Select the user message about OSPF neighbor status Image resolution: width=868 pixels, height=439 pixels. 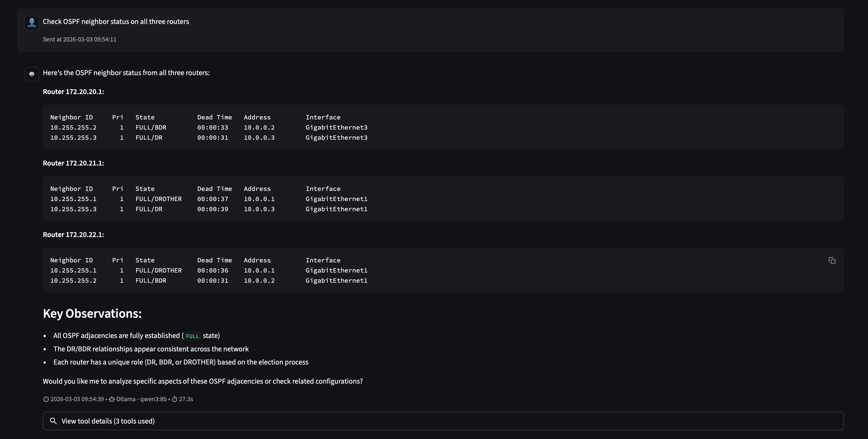[x=116, y=21]
